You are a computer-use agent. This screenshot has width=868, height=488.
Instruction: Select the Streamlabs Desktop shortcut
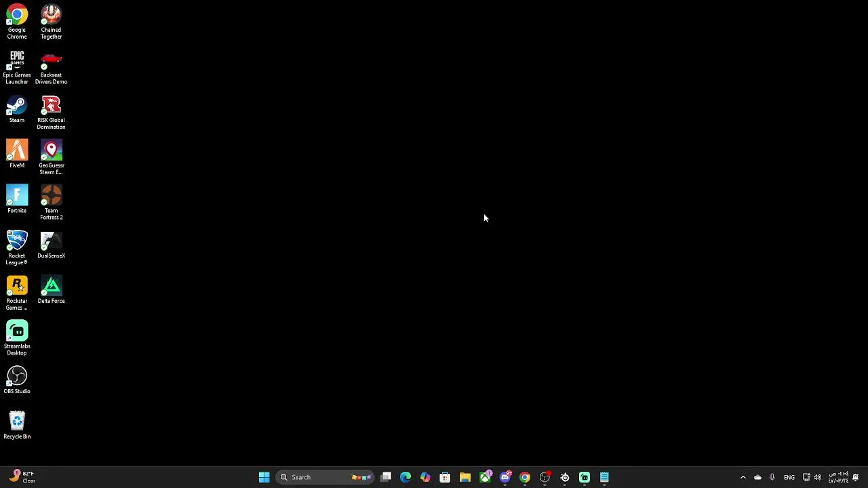(17, 338)
